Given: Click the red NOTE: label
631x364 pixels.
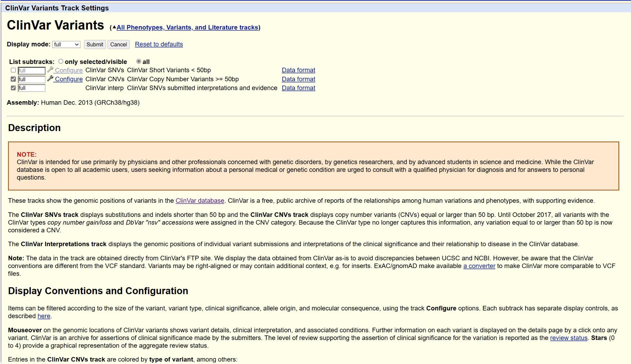Looking at the screenshot, I should pos(27,154).
